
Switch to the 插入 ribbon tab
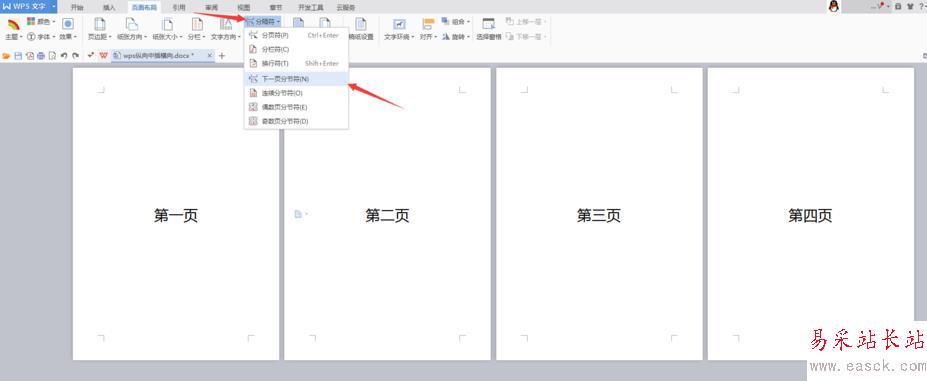point(109,7)
